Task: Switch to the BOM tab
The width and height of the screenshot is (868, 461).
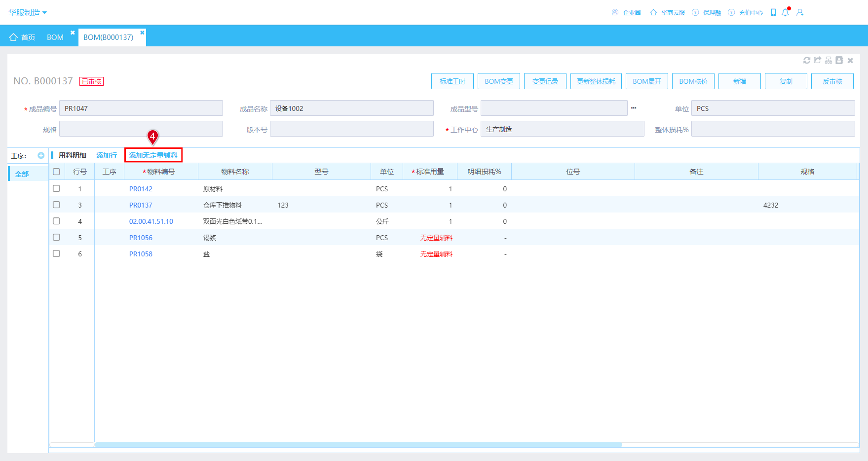Action: coord(55,37)
